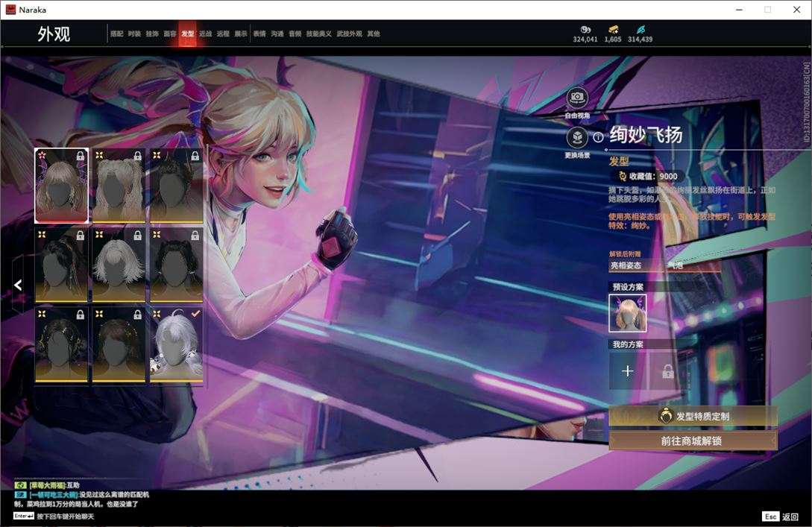Click the gold bar icon above 1,605
Viewport: 812px width, 527px height.
click(613, 30)
